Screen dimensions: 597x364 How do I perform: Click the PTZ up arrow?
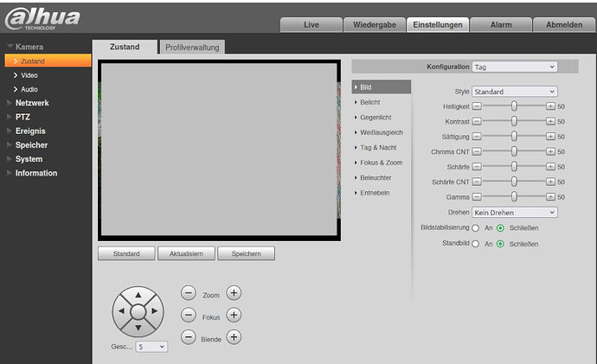point(137,296)
